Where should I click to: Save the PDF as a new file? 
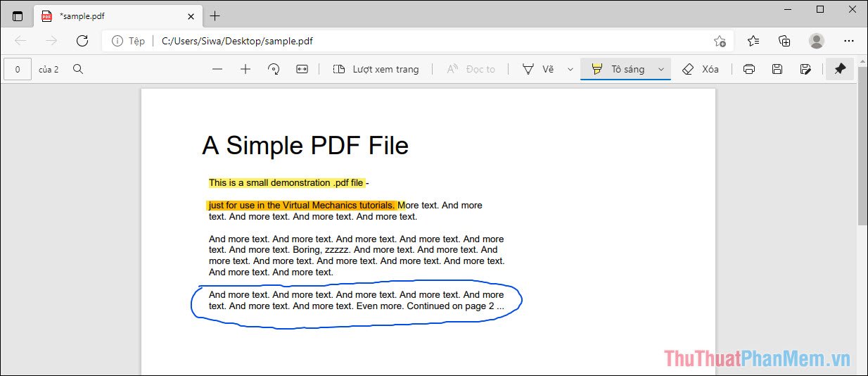pos(806,69)
